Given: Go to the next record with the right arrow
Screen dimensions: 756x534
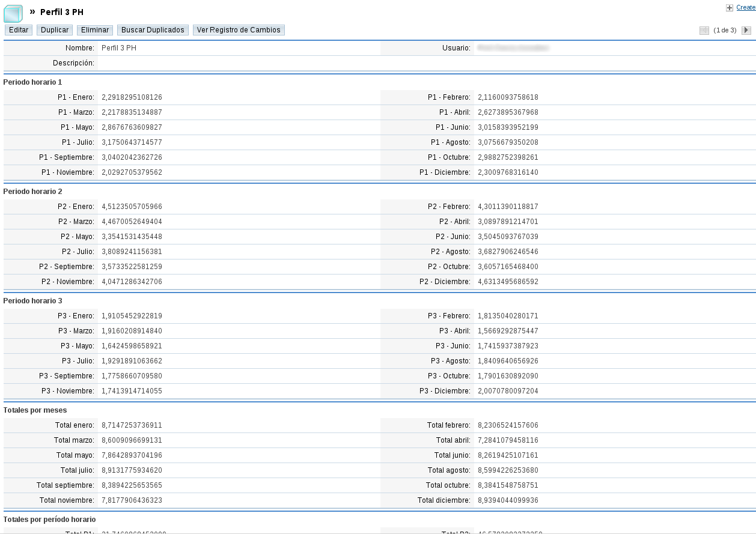Looking at the screenshot, I should (746, 30).
